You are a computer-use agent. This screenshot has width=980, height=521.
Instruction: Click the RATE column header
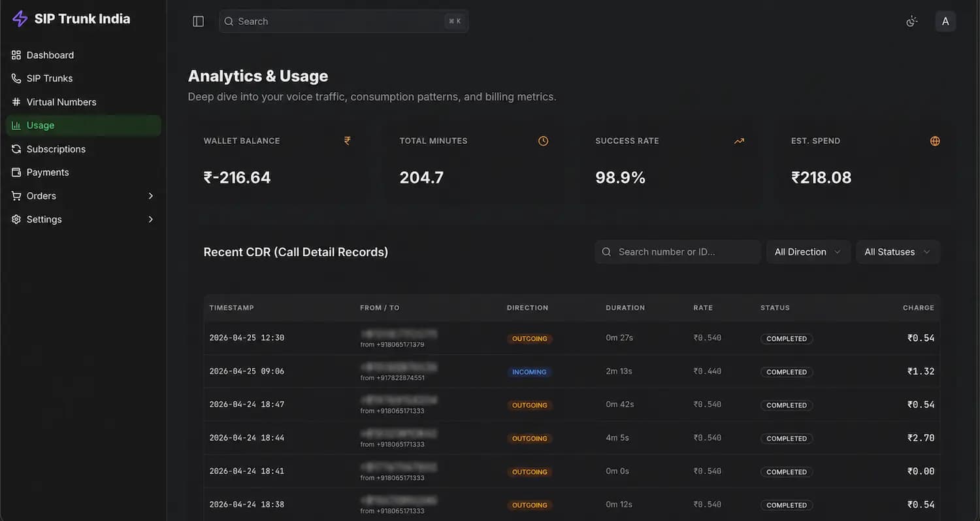pos(703,308)
